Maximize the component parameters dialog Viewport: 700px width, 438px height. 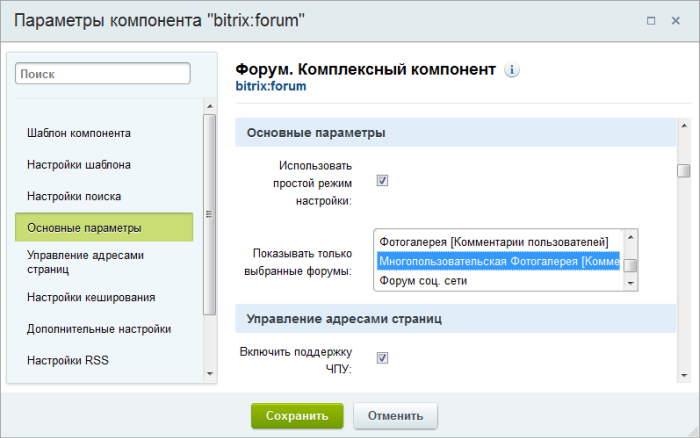point(651,21)
